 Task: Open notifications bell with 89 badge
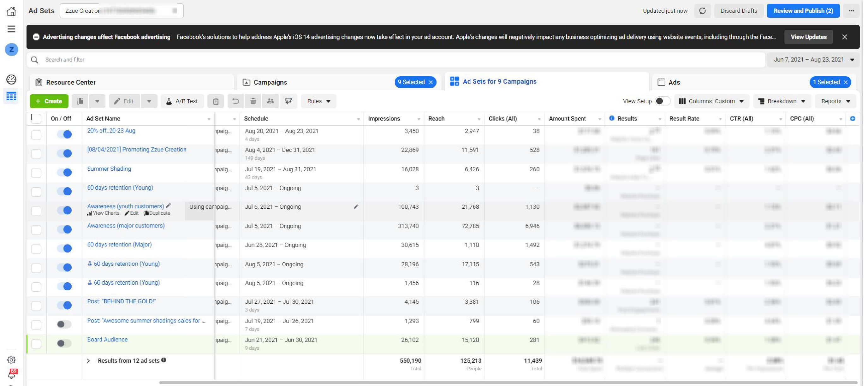[x=11, y=373]
